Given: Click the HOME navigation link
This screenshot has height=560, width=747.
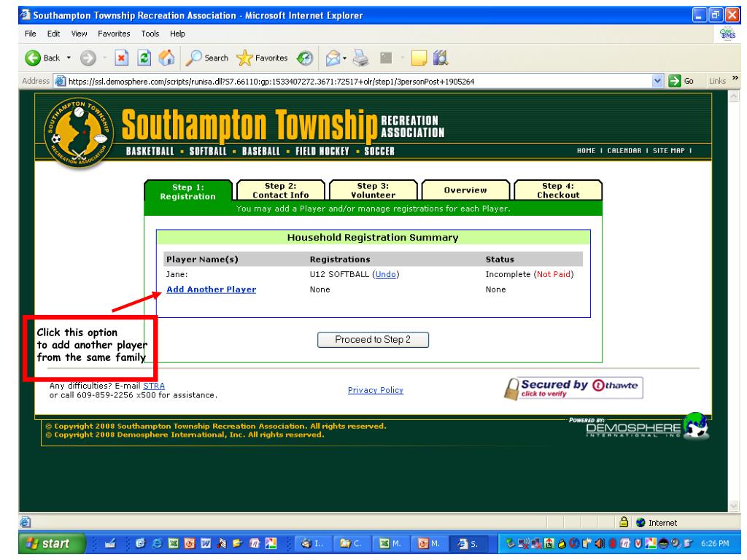Looking at the screenshot, I should click(586, 150).
